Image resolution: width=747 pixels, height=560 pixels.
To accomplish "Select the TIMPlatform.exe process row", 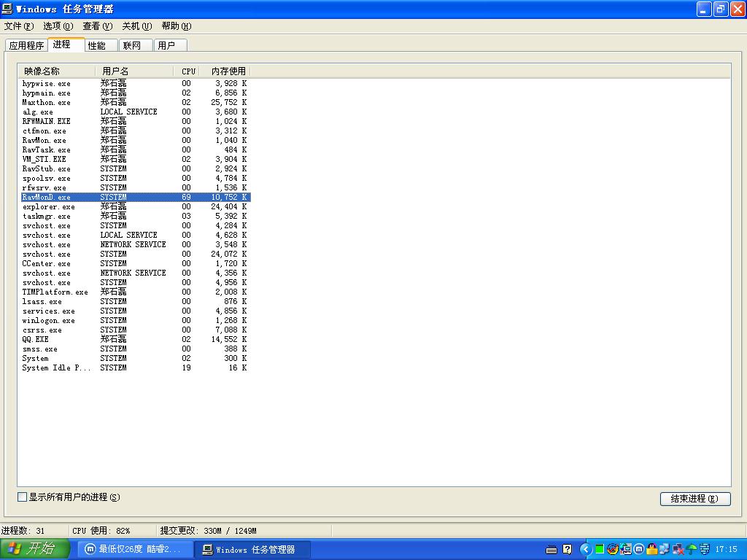I will click(135, 292).
